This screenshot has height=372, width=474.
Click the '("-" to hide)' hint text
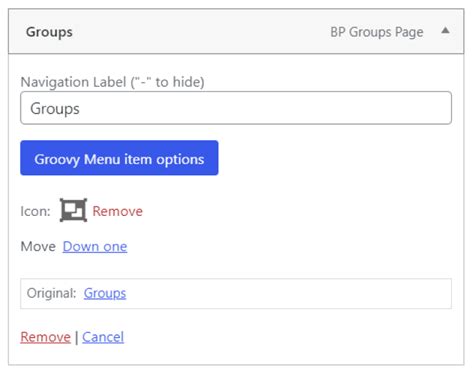(167, 82)
